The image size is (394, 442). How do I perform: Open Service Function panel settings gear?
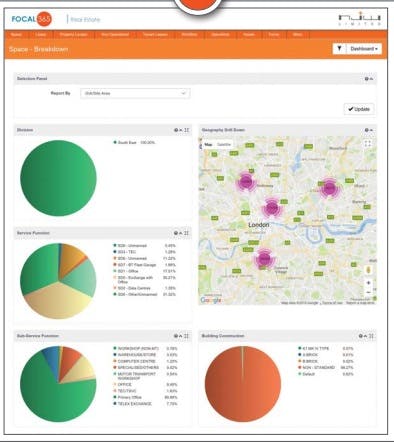176,233
